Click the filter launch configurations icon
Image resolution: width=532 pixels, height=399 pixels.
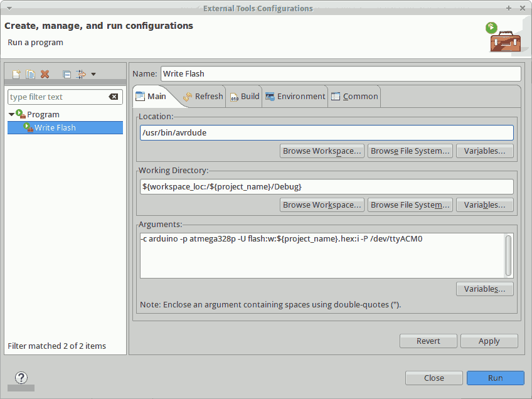tap(81, 74)
